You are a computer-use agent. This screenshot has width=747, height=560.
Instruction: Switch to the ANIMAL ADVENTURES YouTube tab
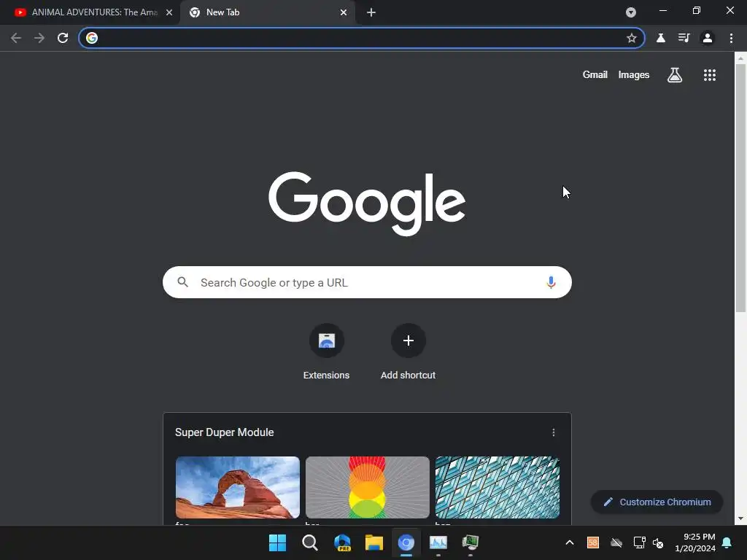pos(90,12)
